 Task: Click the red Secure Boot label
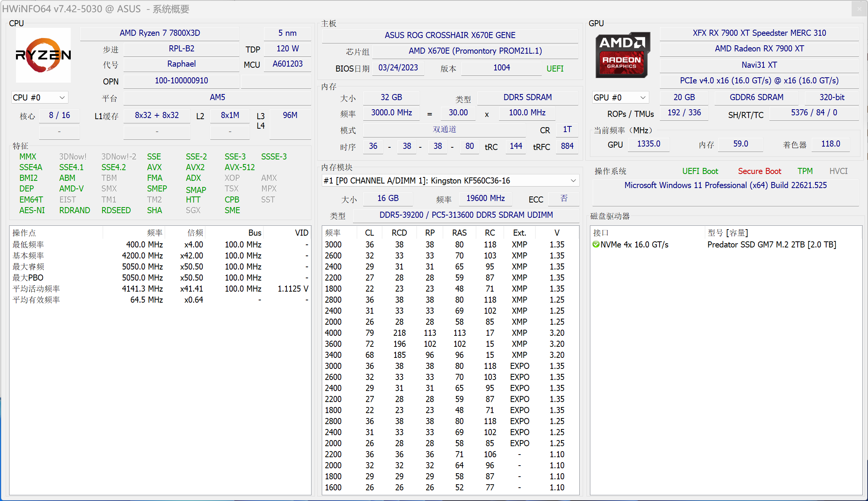[x=760, y=171]
